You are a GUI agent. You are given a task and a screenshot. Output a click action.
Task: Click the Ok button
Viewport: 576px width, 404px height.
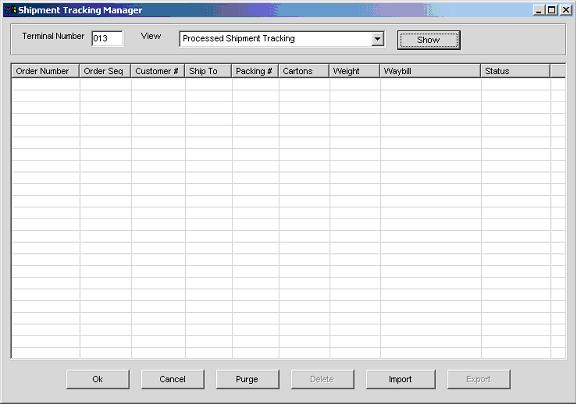click(x=98, y=379)
